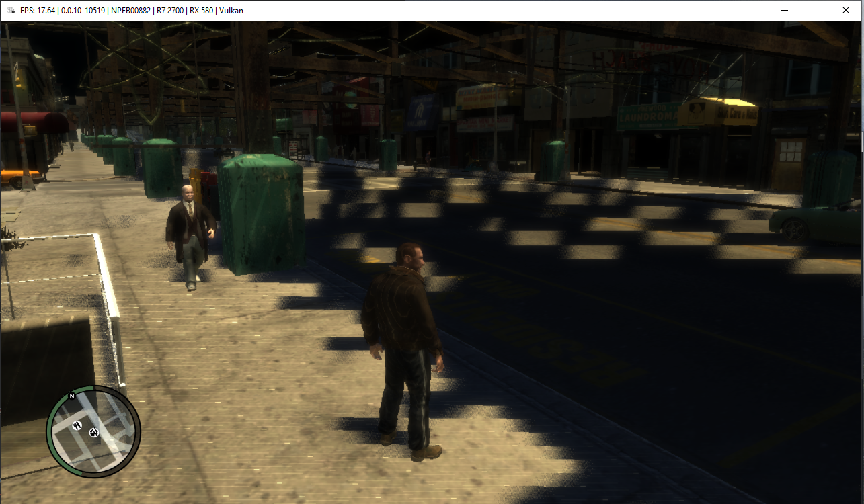Click the main character in the brown jacket

[403, 351]
